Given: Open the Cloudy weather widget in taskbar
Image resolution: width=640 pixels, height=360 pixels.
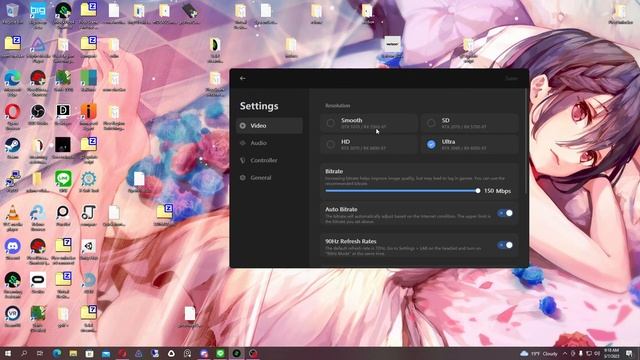Looking at the screenshot, I should (x=539, y=353).
